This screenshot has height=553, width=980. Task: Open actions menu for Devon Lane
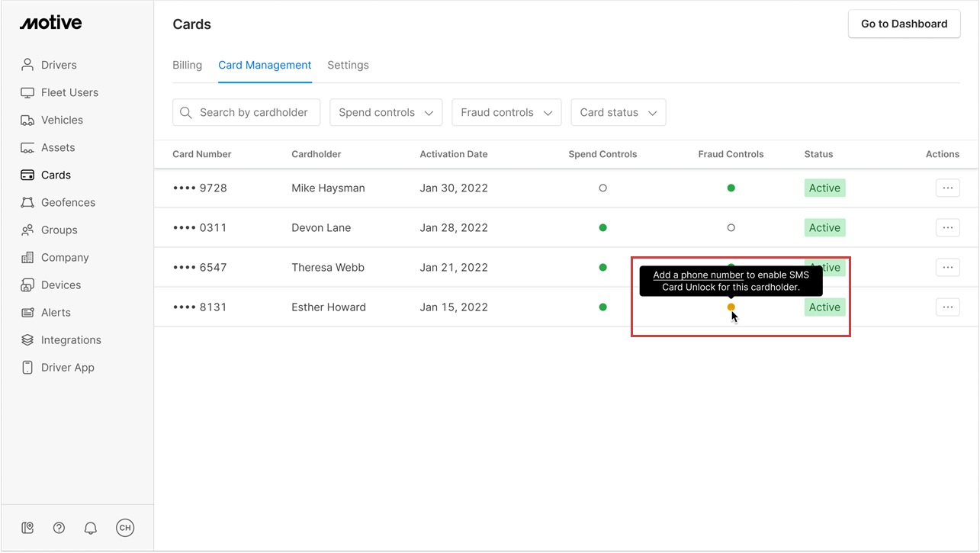click(x=947, y=227)
